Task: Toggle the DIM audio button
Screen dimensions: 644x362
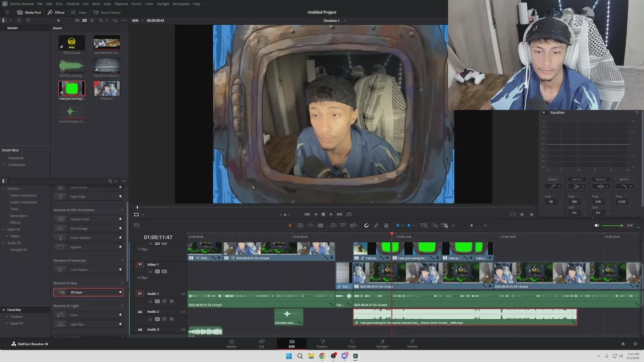Action: [629, 225]
